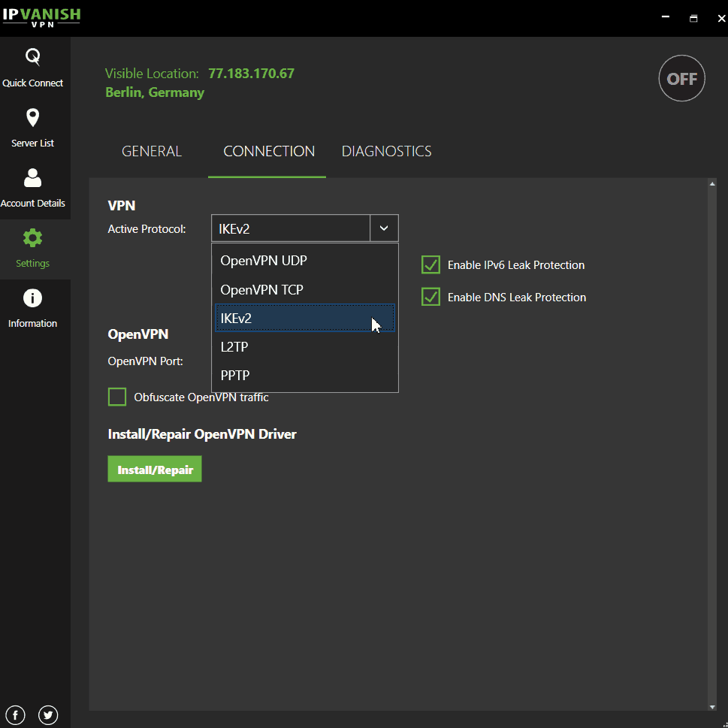
Task: Switch to the DIAGNOSTICS tab
Action: tap(386, 151)
